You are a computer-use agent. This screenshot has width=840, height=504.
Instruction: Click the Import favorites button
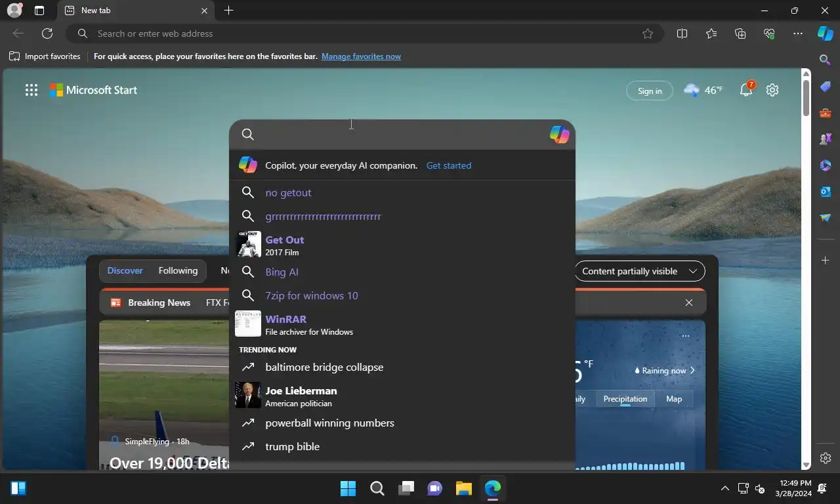pyautogui.click(x=45, y=56)
